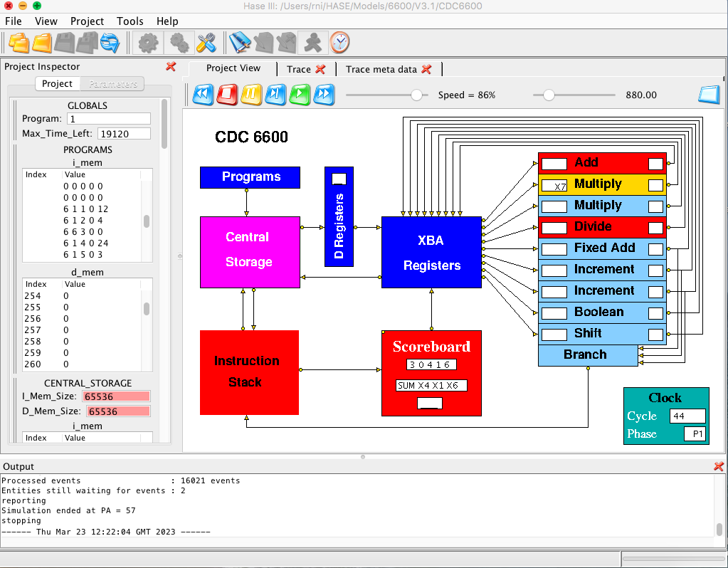Close the Trace meta data tab
The image size is (728, 568).
pyautogui.click(x=426, y=69)
